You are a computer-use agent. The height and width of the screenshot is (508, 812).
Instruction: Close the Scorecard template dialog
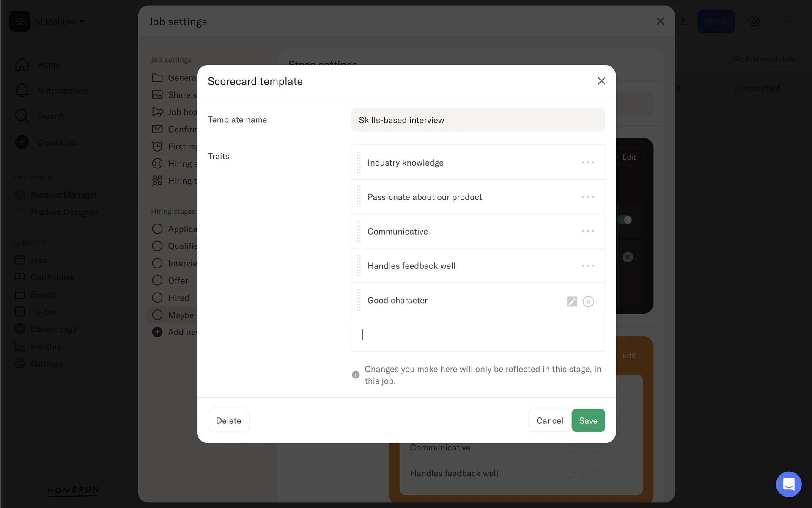click(x=601, y=81)
